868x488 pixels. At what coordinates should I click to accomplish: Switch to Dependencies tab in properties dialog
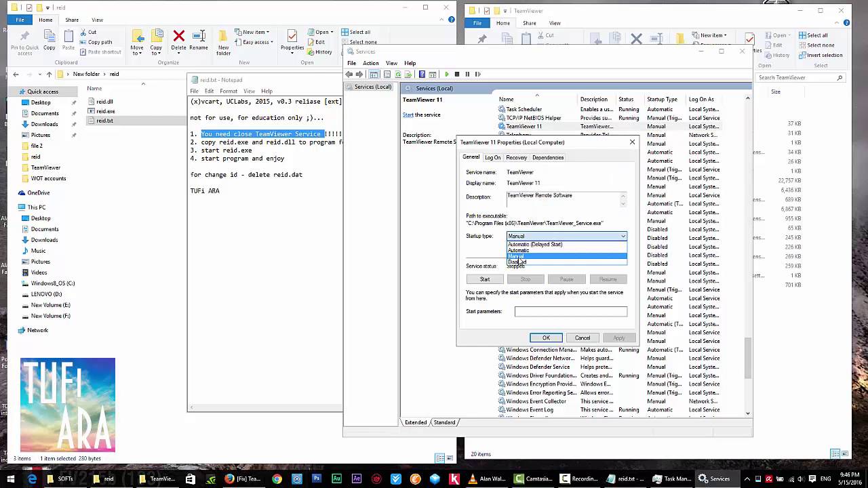click(x=548, y=157)
